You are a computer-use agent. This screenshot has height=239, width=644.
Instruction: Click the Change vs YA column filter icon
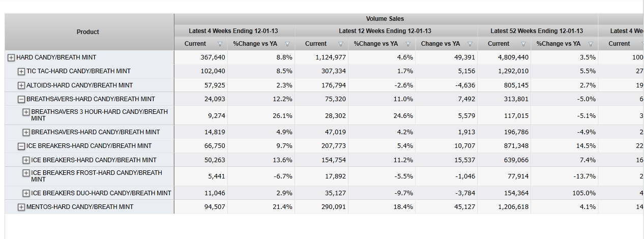[470, 44]
